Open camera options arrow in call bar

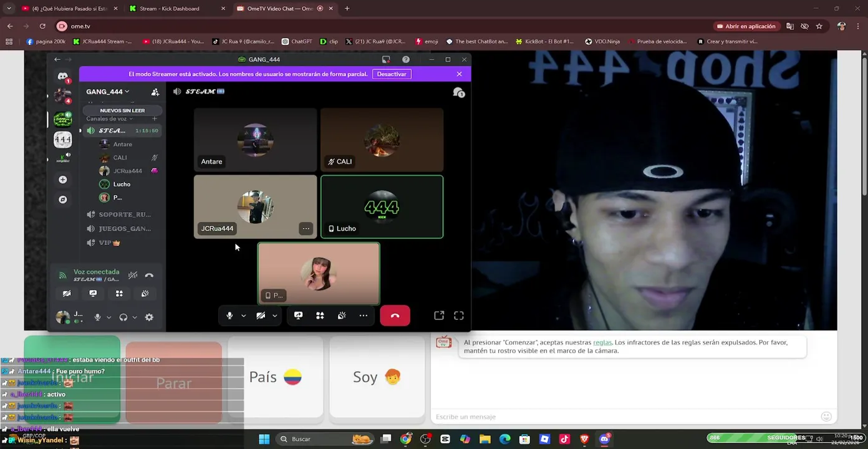pos(274,316)
